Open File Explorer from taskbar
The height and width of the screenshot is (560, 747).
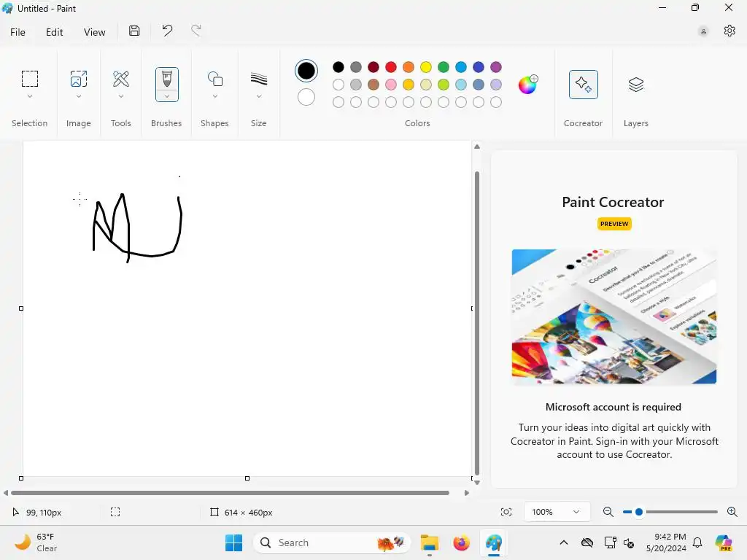(429, 542)
